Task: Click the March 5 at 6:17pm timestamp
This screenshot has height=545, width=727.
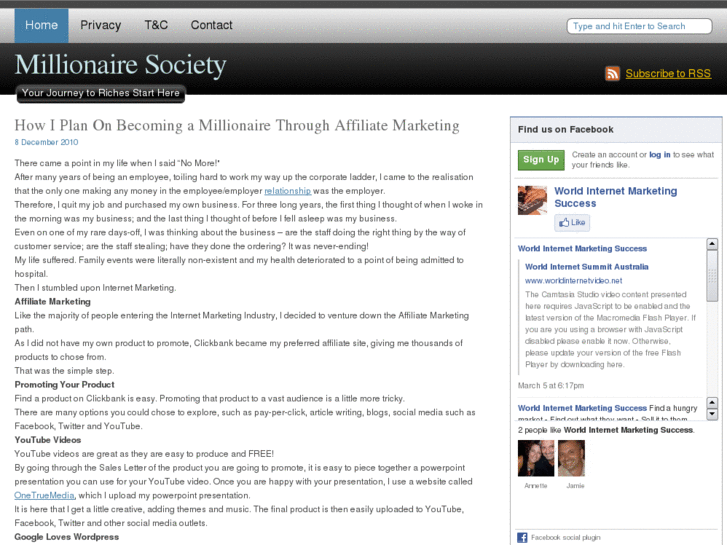Action: tap(551, 385)
